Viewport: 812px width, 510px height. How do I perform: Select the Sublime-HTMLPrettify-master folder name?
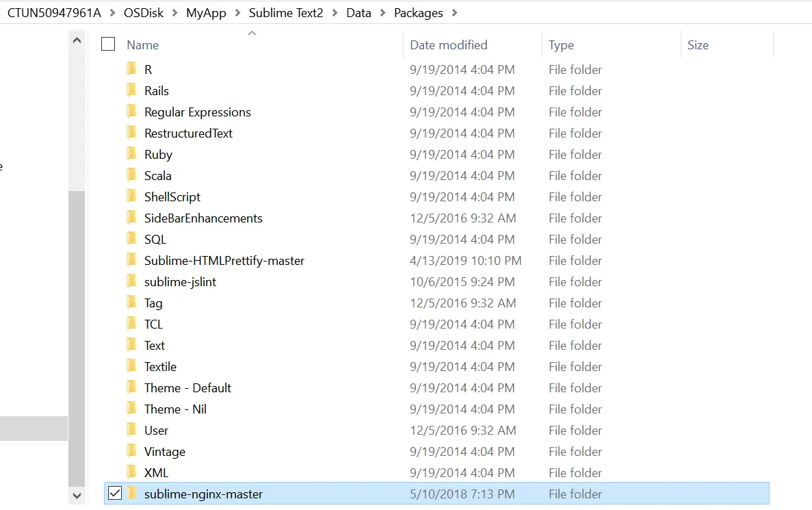click(224, 261)
